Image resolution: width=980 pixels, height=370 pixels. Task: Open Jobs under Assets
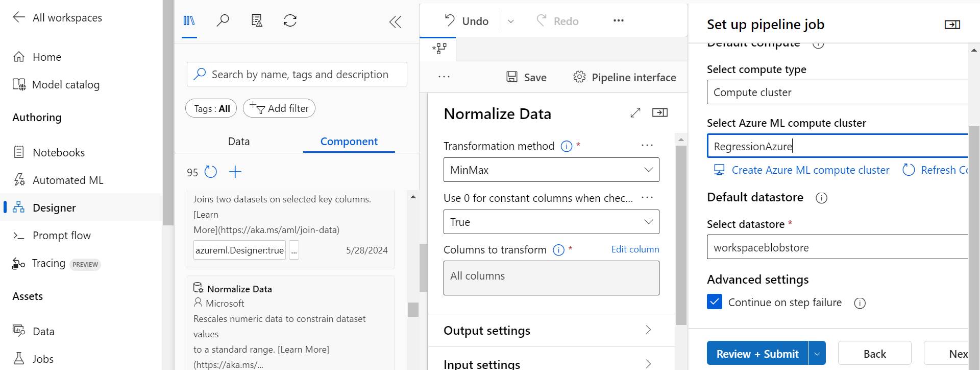click(x=33, y=359)
